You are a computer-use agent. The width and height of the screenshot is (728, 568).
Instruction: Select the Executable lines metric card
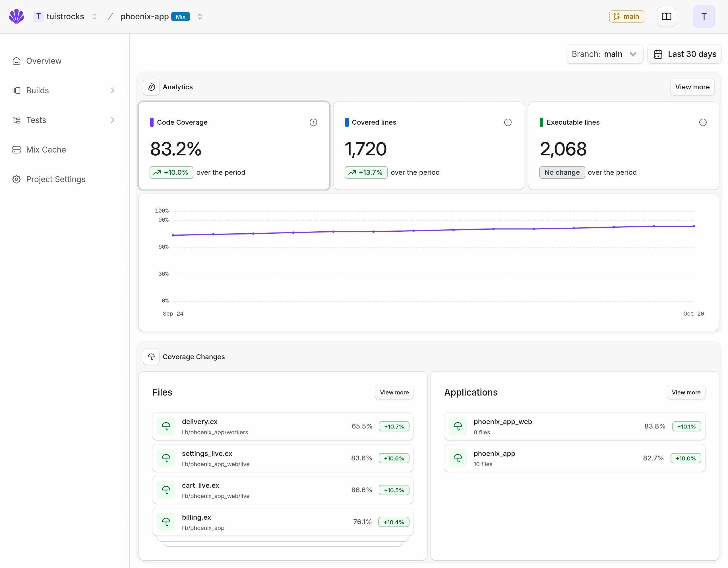point(623,146)
